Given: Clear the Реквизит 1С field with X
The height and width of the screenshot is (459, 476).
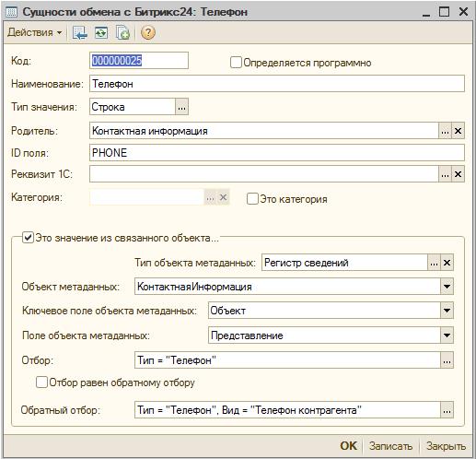Looking at the screenshot, I should pos(458,174).
